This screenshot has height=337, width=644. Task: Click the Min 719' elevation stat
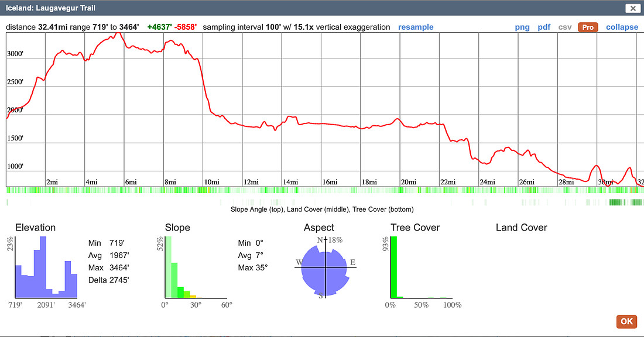107,243
